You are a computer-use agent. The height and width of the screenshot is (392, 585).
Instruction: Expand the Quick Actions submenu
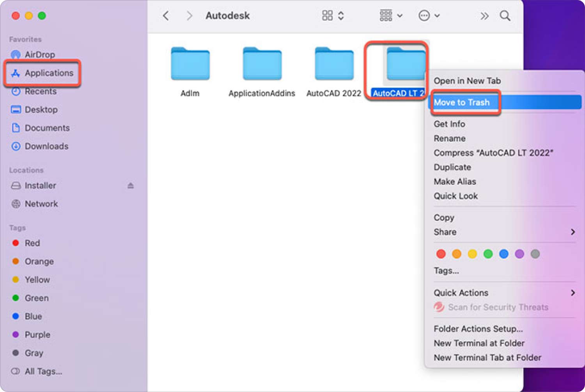click(504, 293)
